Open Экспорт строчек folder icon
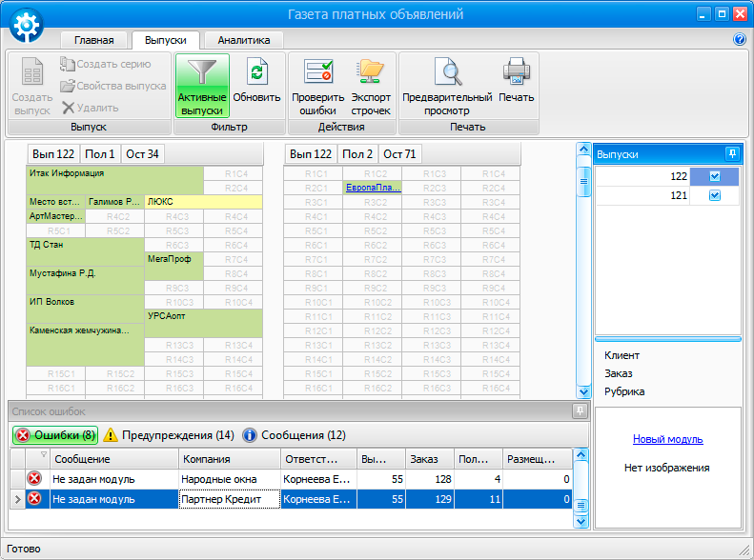This screenshot has width=754, height=560. (370, 74)
